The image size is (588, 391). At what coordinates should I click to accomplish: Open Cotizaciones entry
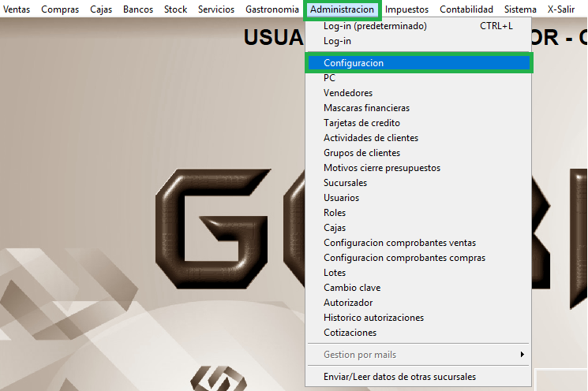(x=419, y=333)
